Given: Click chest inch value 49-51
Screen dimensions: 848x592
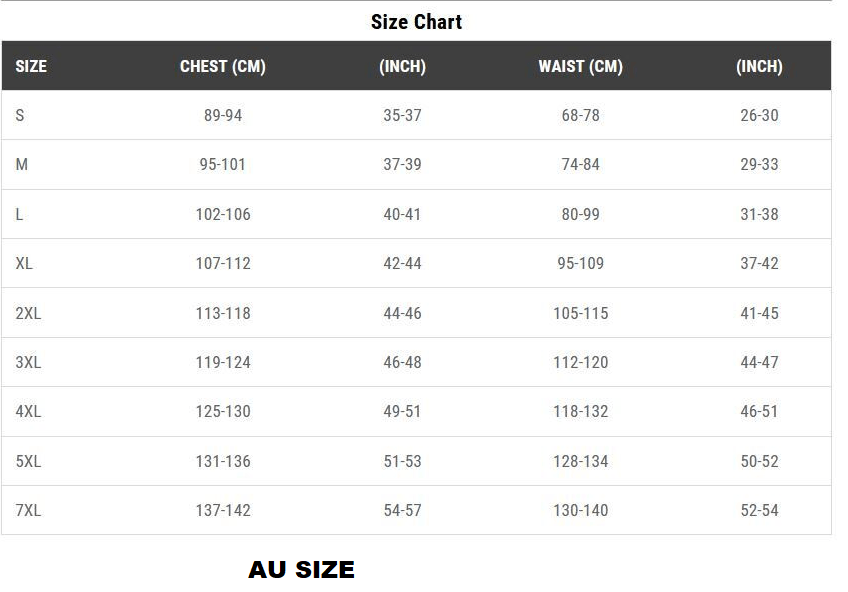Looking at the screenshot, I should pos(402,412).
